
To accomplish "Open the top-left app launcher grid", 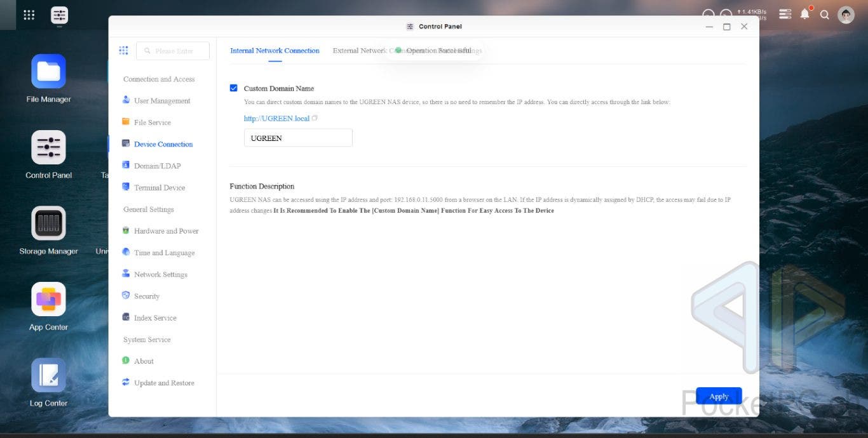I will (x=29, y=15).
